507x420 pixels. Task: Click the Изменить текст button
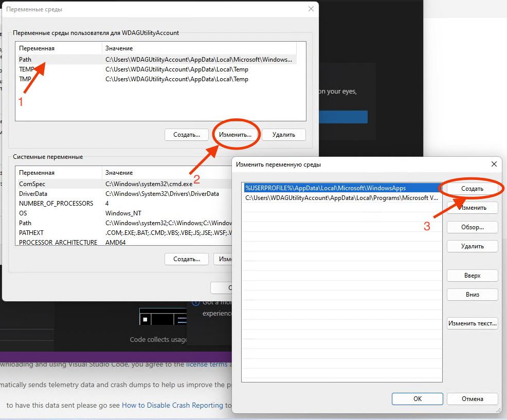pyautogui.click(x=472, y=323)
